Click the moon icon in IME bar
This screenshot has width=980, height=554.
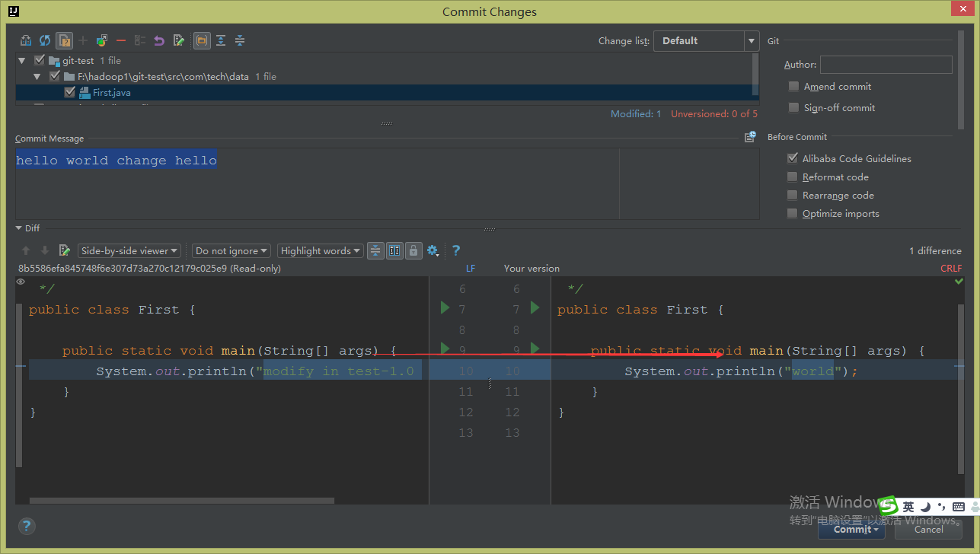pyautogui.click(x=925, y=507)
